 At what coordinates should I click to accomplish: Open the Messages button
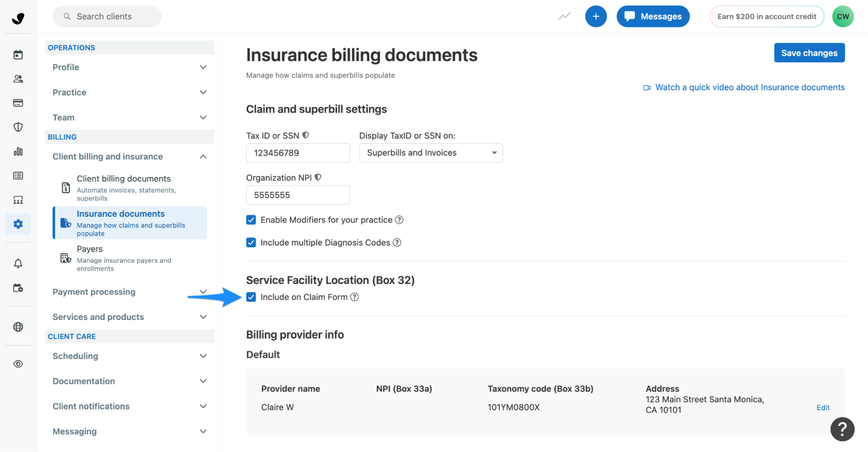click(x=653, y=17)
